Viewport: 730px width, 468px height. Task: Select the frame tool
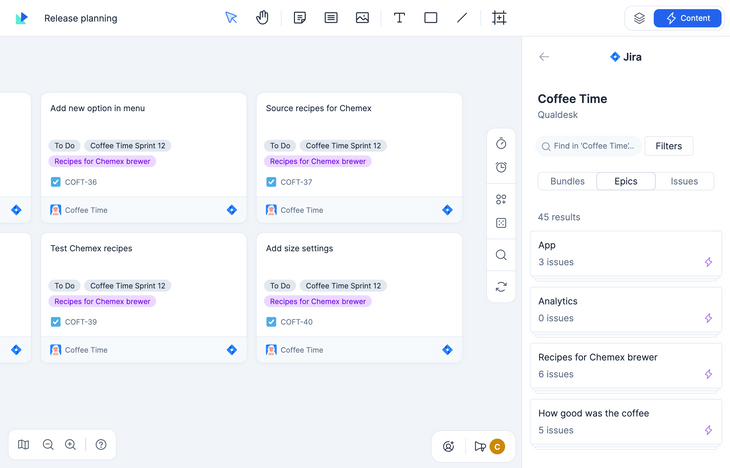499,18
